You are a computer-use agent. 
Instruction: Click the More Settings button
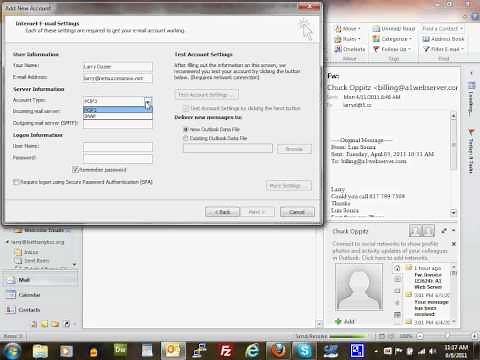pos(289,186)
